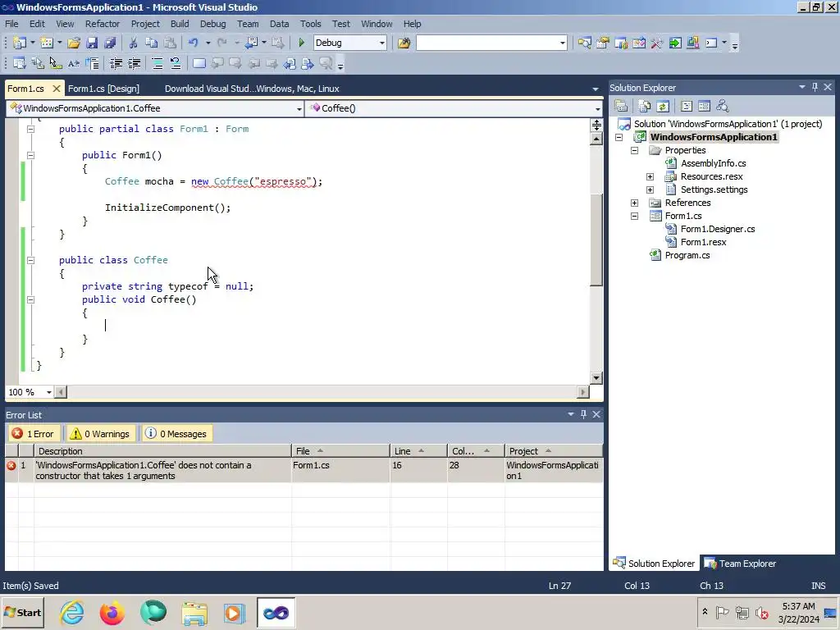The image size is (840, 630).
Task: Open the 100 % zoom dropdown
Action: 48,392
